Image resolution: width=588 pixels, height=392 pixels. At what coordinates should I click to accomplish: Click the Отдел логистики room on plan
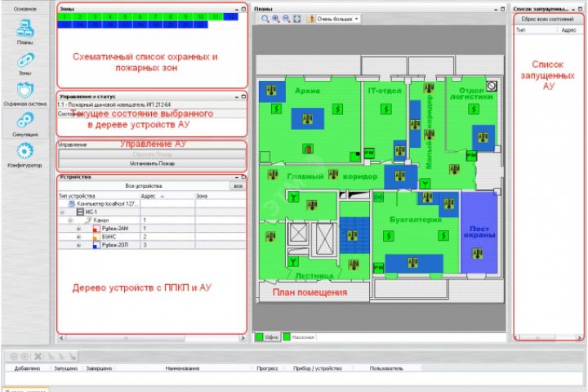[471, 93]
